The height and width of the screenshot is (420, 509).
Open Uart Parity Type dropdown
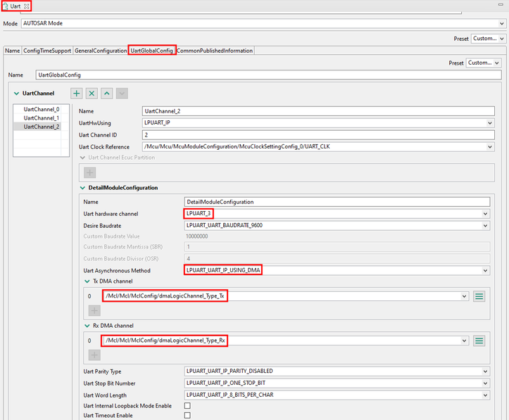485,371
